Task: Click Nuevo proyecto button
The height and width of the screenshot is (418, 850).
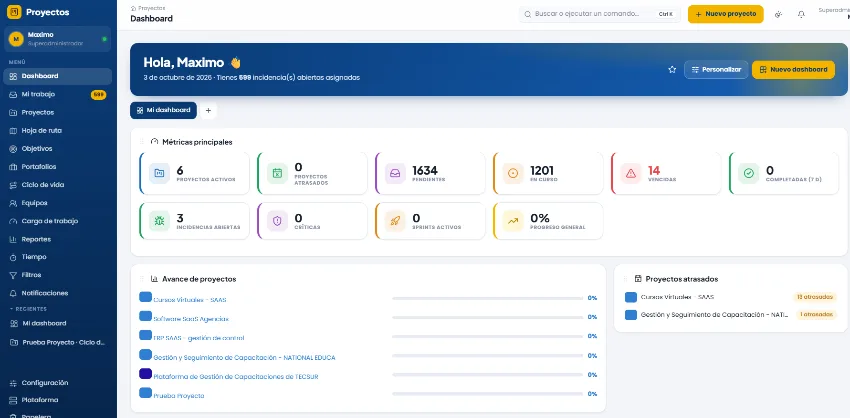Action: (725, 14)
